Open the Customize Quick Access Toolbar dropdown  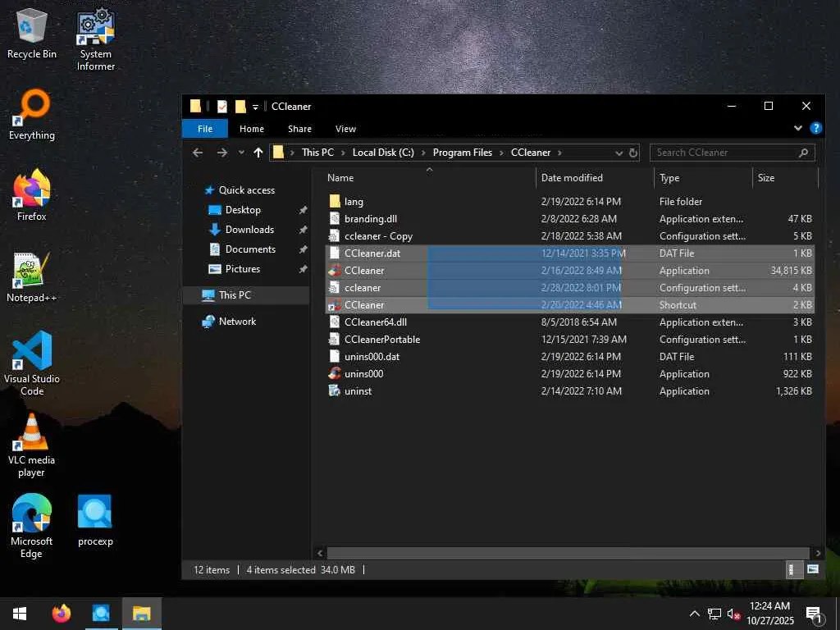coord(256,107)
